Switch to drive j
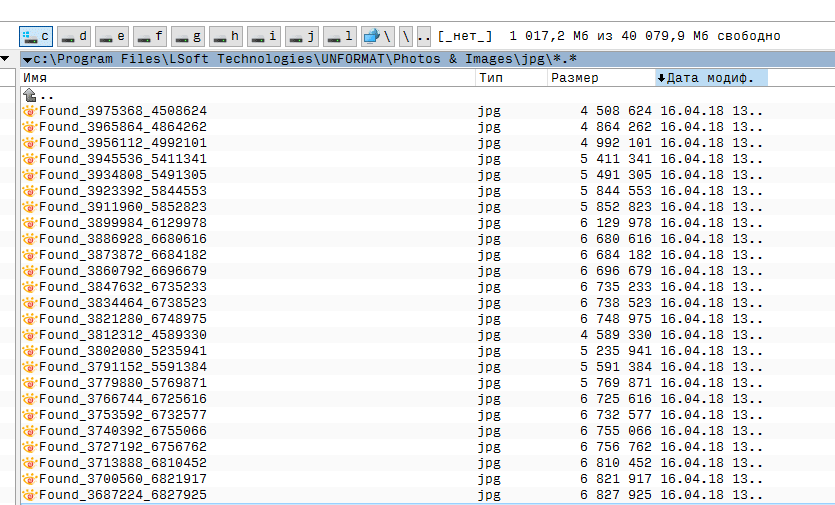Image resolution: width=835 pixels, height=505 pixels. [x=302, y=36]
